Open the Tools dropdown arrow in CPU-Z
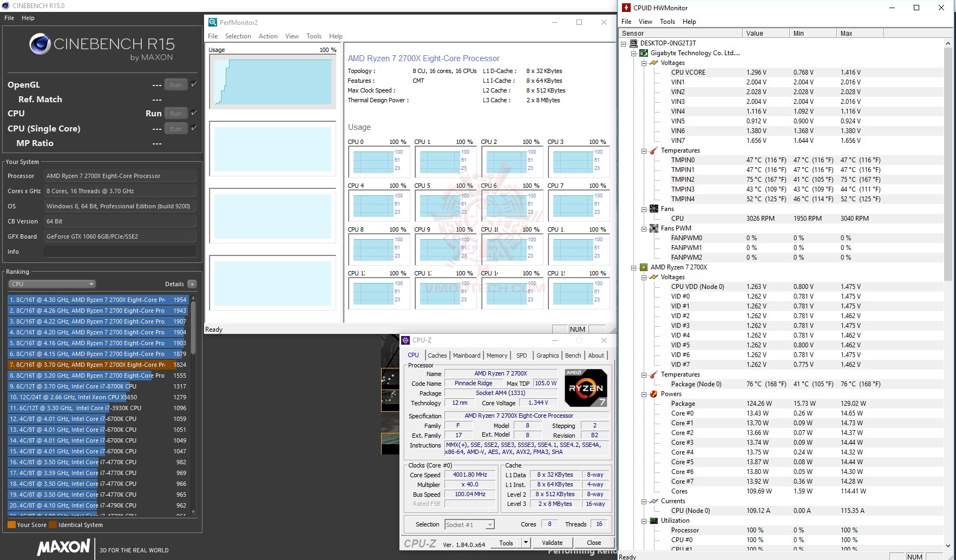This screenshot has height=560, width=956. 525,543
